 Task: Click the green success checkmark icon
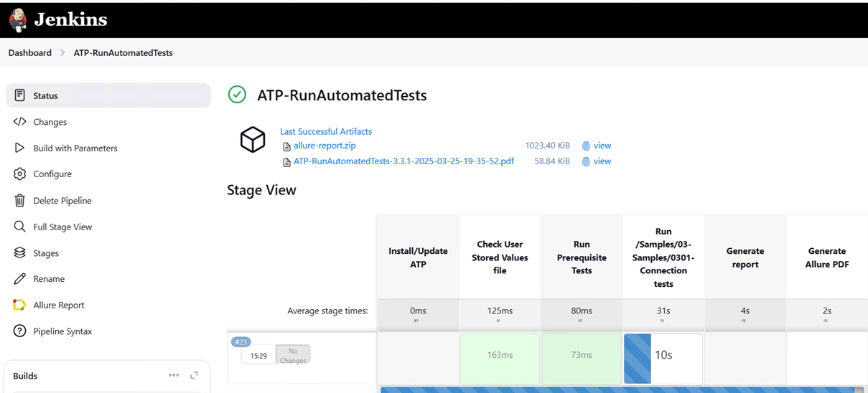tap(237, 95)
